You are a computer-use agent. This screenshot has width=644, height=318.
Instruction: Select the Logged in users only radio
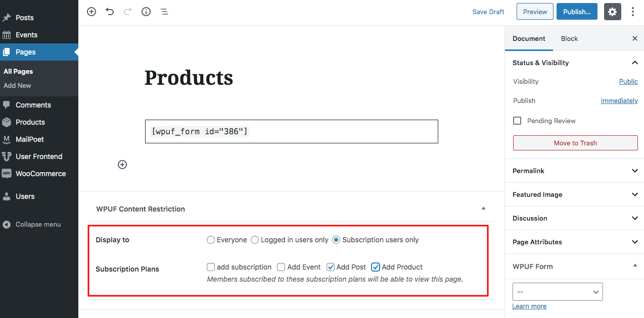coord(255,240)
